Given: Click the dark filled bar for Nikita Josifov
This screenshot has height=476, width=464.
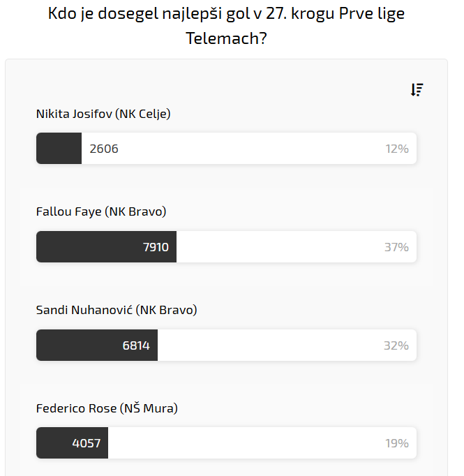Looking at the screenshot, I should coord(59,149).
